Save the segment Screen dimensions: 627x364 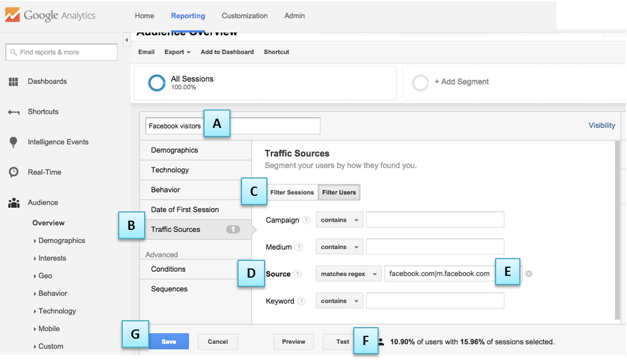(169, 342)
